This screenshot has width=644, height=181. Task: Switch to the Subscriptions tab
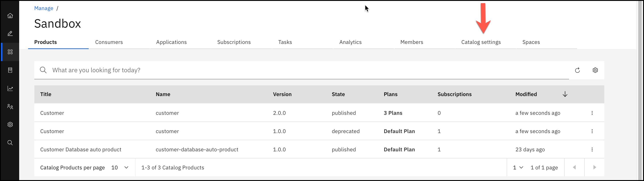coord(234,42)
